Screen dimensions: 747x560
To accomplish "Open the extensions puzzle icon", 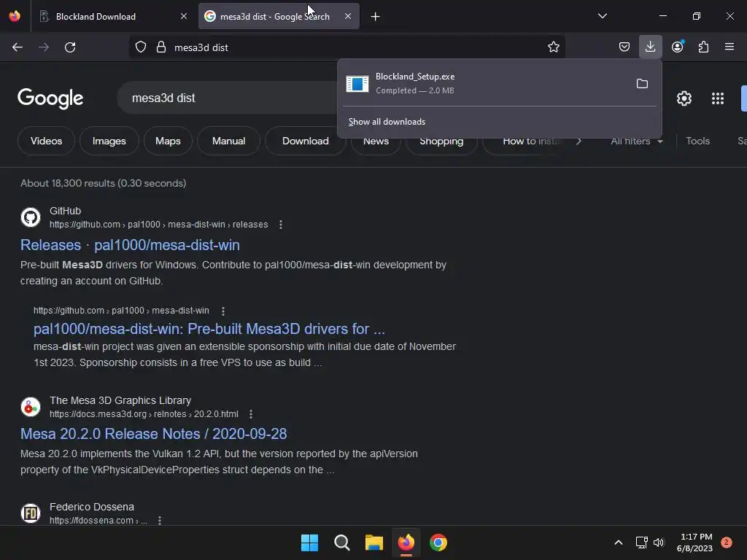I will click(703, 47).
